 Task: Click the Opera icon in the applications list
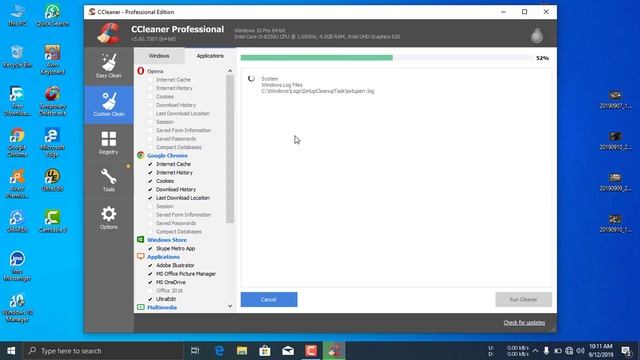[140, 71]
